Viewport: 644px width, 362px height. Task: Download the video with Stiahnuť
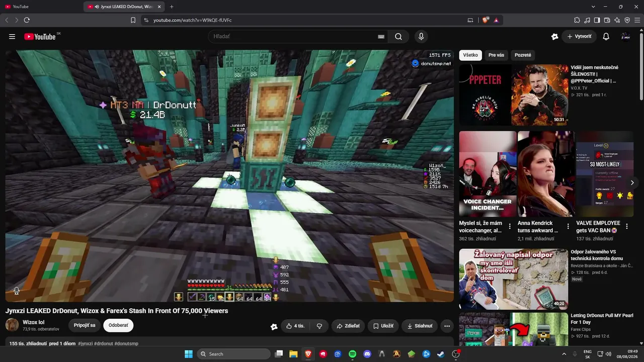[x=420, y=326]
